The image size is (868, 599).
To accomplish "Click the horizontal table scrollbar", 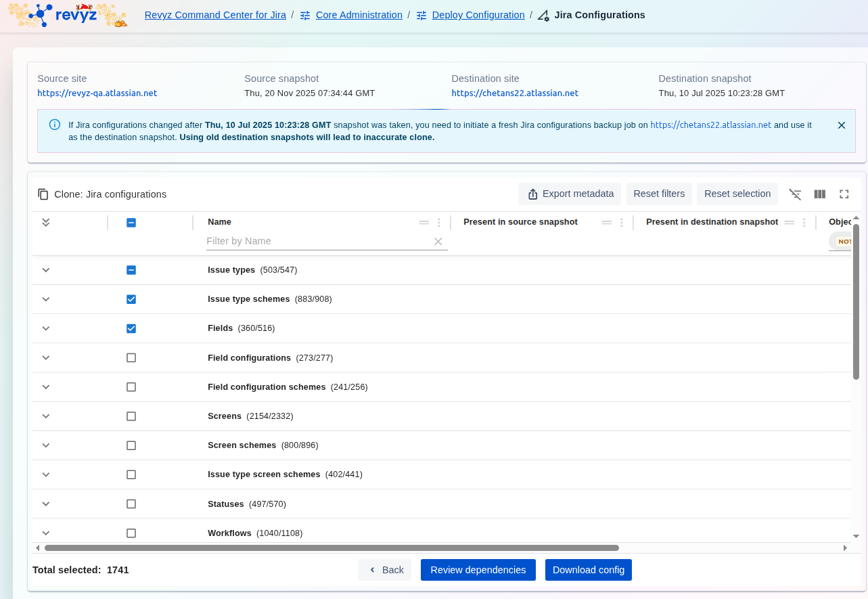I will (332, 548).
